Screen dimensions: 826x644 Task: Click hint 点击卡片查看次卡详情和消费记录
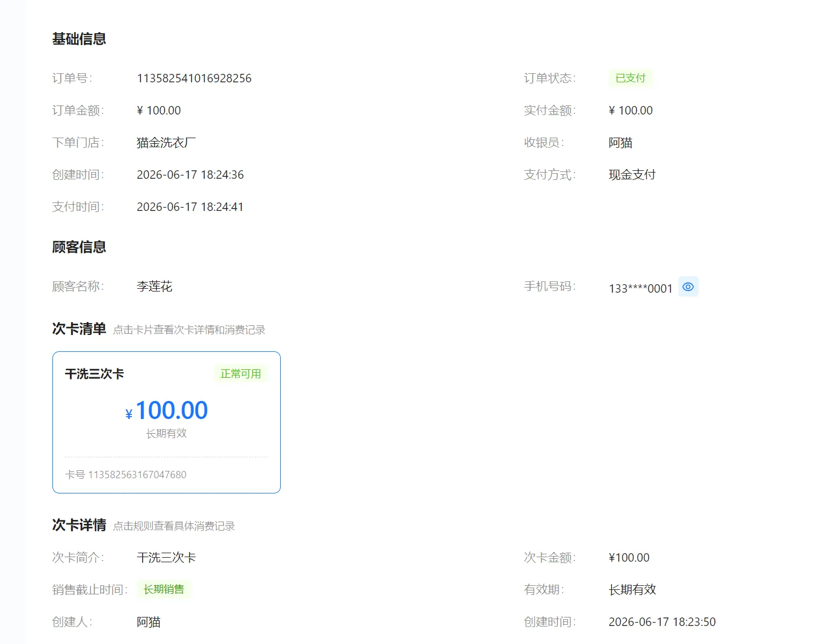coord(189,330)
